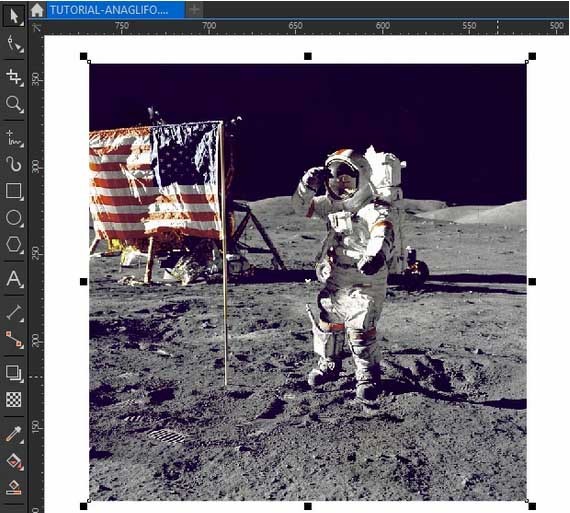Activate the checkerboard Transparency tool

tap(14, 400)
